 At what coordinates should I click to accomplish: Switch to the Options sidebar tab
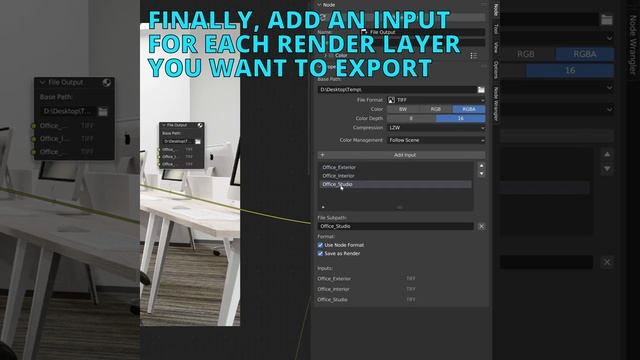496,69
